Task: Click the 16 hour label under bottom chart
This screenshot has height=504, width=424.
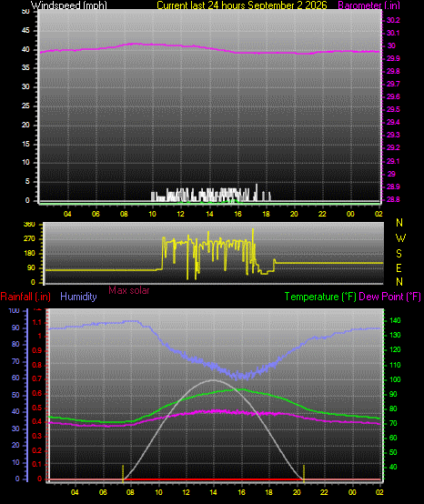Action: pyautogui.click(x=241, y=492)
